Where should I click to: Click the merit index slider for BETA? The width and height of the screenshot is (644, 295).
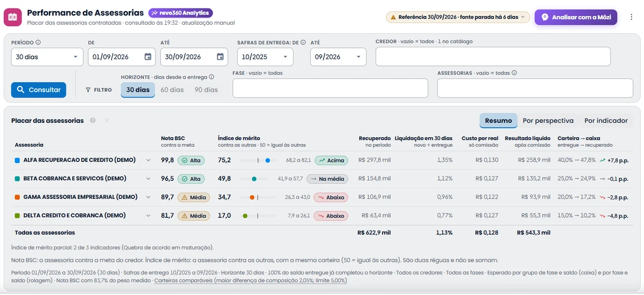[258, 179]
